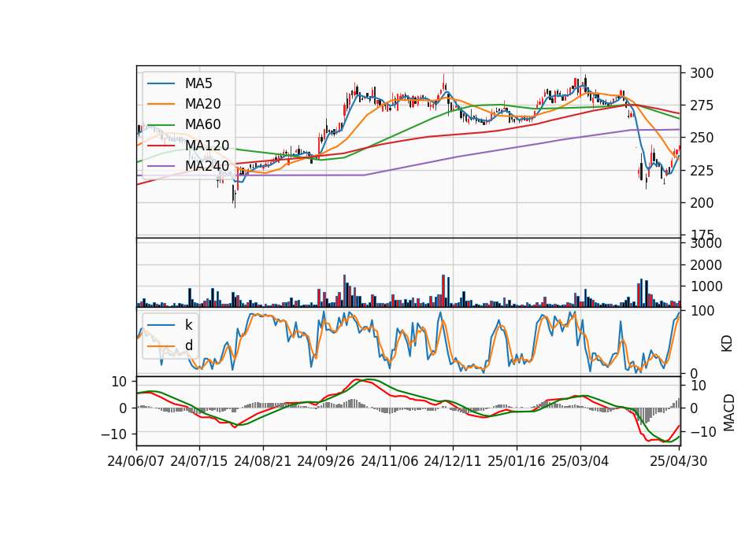Viewport: 756px width, 543px height.
Task: Click the d legend entry in KD panel
Action: tap(188, 345)
